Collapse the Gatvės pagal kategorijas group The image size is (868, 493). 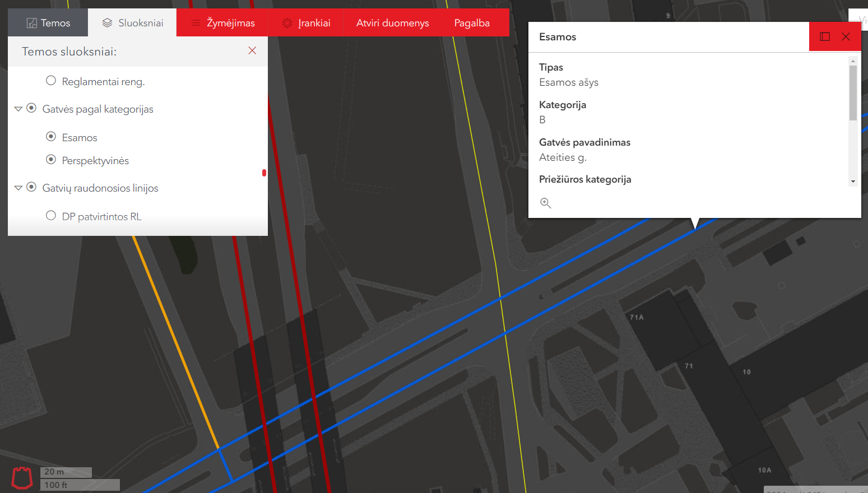(x=18, y=109)
